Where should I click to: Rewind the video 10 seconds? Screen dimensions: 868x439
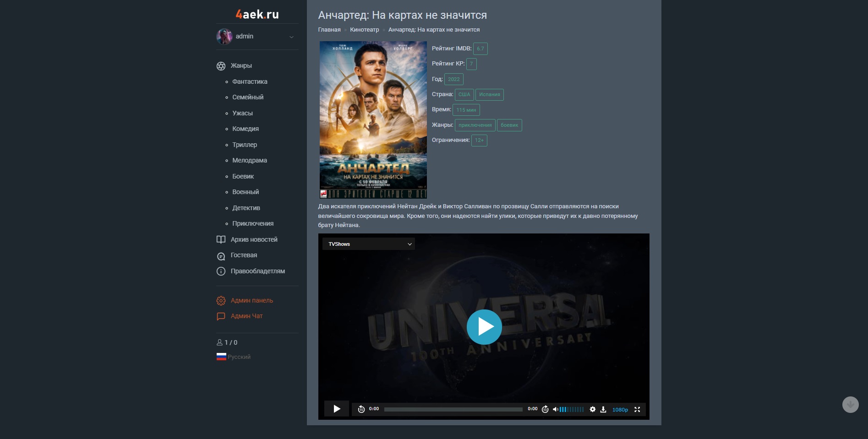361,409
